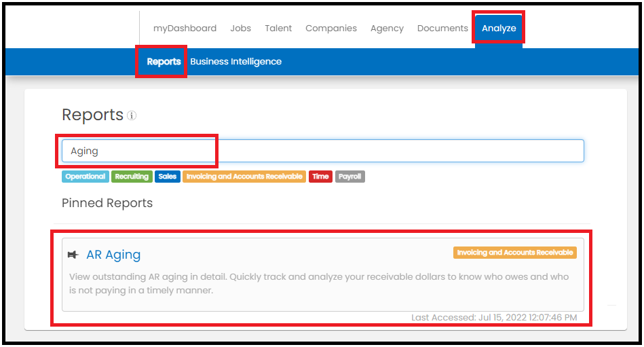Filter by the Sales tag
The height and width of the screenshot is (347, 644).
(x=167, y=177)
